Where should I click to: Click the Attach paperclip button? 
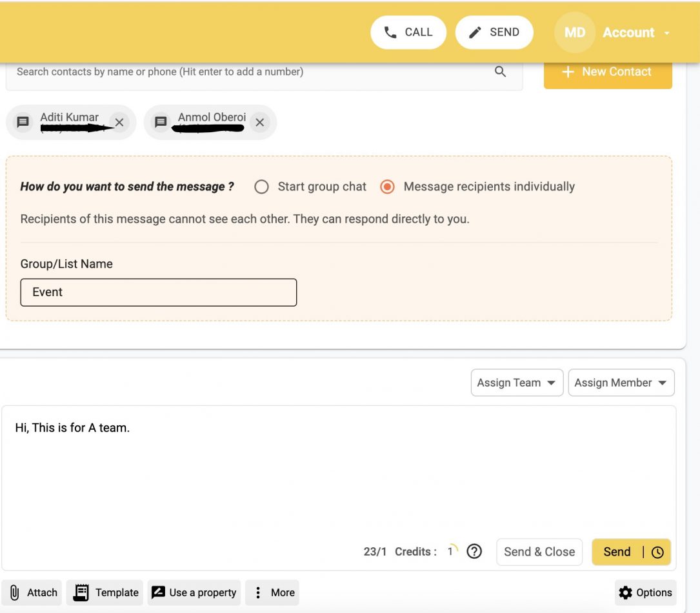pyautogui.click(x=34, y=592)
